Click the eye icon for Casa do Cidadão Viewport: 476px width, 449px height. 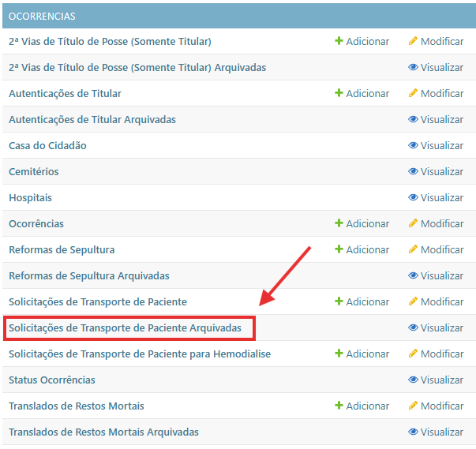coord(413,145)
